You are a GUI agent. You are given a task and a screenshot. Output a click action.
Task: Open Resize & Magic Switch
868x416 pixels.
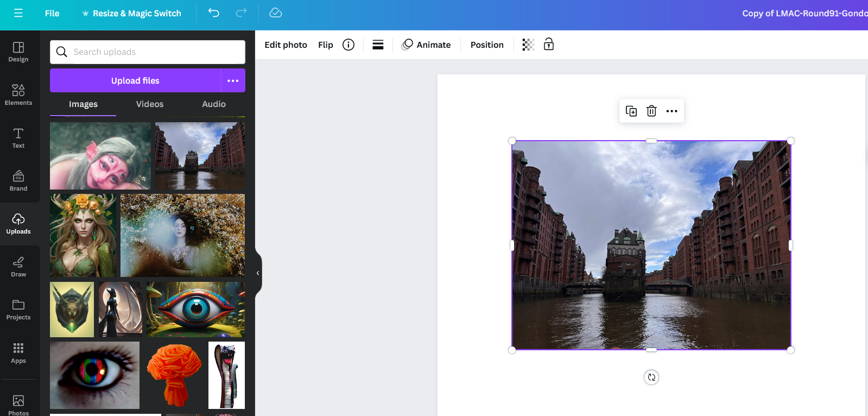131,13
